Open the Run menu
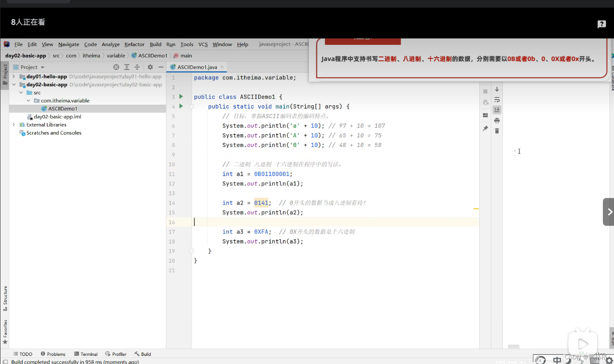This screenshot has height=364, width=614. (171, 44)
